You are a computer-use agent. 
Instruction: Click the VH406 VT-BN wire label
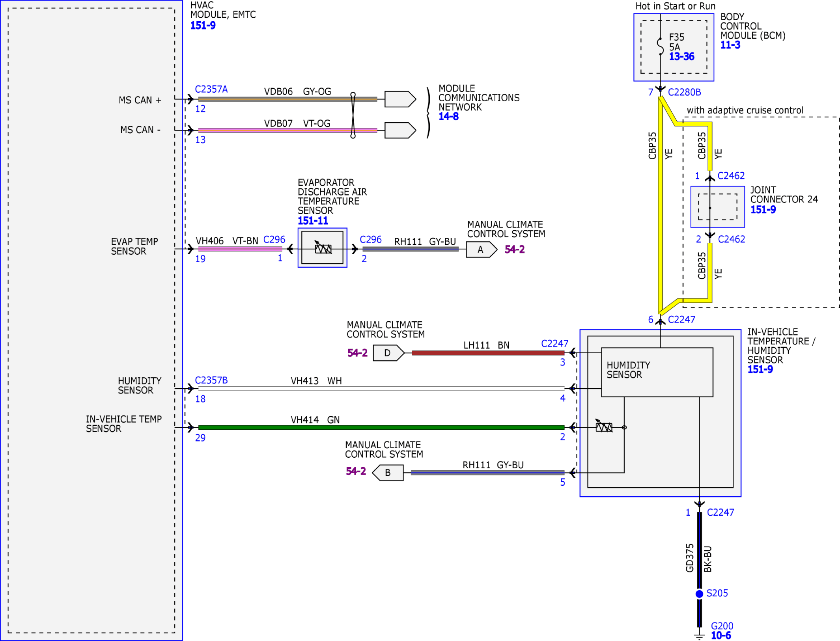pos(227,241)
